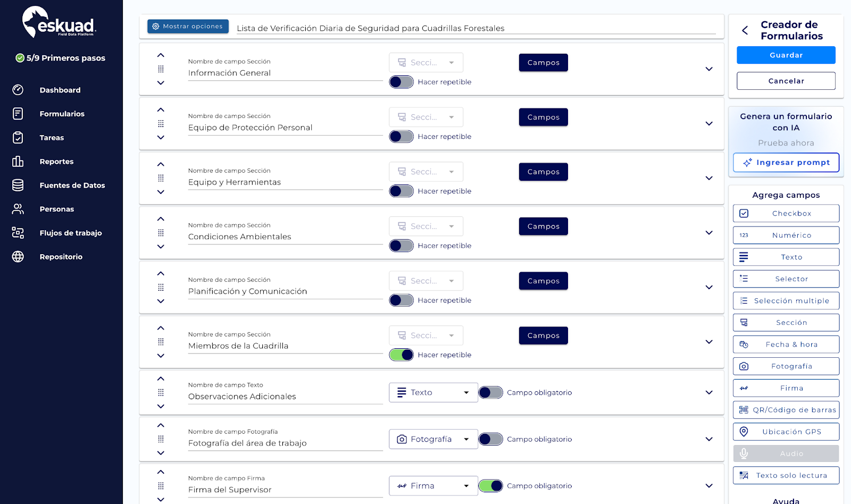851x504 pixels.
Task: Click Ingresar prompt for AI form
Action: pyautogui.click(x=786, y=162)
